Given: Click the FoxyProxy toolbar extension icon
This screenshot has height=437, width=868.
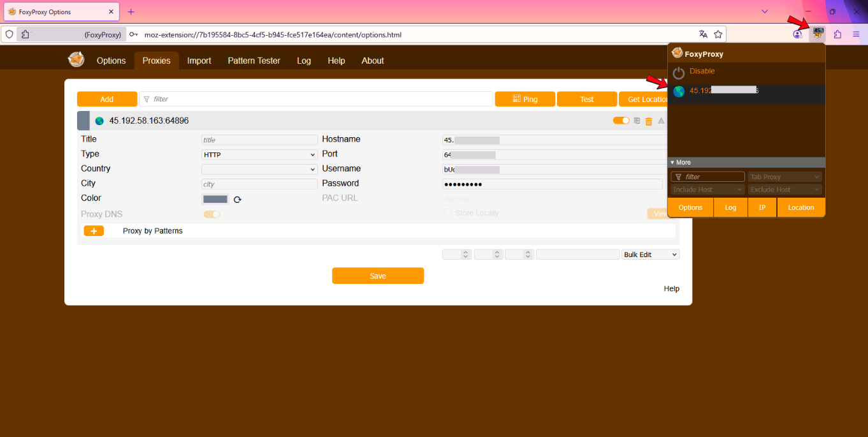Looking at the screenshot, I should pos(818,34).
